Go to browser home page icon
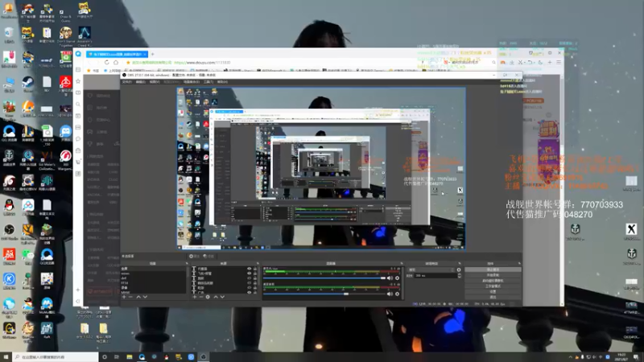The height and width of the screenshot is (362, 644). (x=116, y=63)
